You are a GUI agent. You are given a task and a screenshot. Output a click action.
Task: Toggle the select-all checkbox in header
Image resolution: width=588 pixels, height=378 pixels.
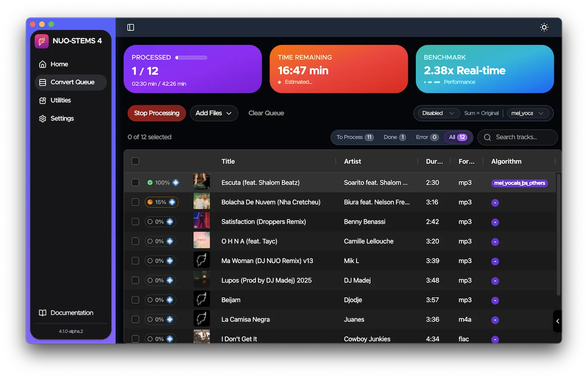tap(135, 161)
